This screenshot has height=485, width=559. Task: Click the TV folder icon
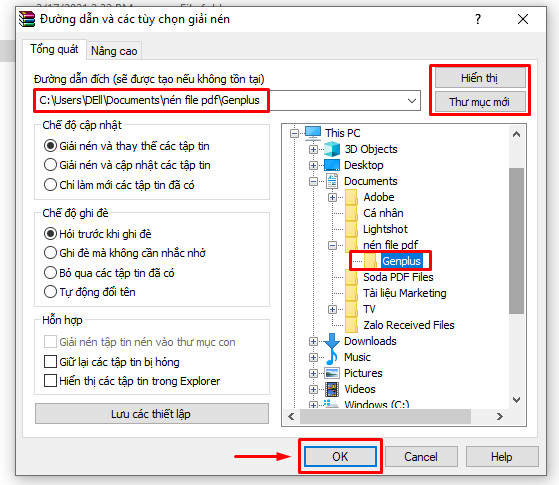(x=351, y=309)
